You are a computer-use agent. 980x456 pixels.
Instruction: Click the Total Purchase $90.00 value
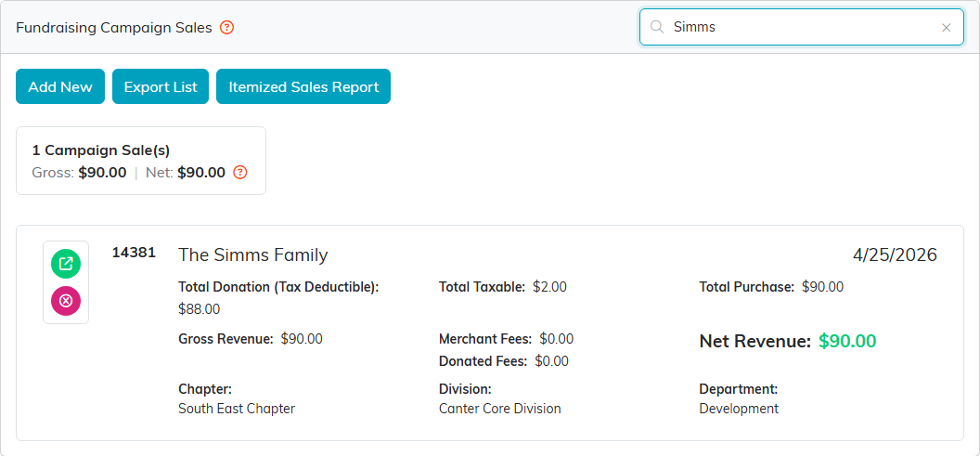[x=822, y=287]
